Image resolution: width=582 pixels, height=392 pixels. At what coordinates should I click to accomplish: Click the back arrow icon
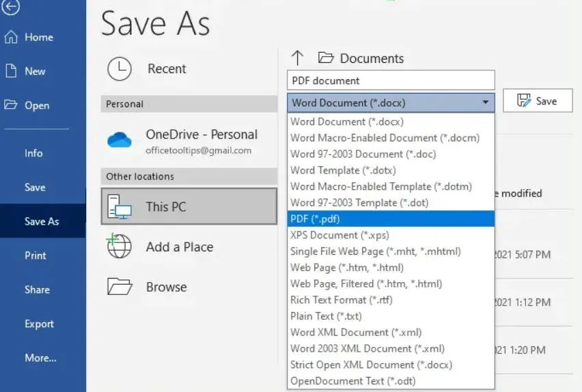coord(11,7)
